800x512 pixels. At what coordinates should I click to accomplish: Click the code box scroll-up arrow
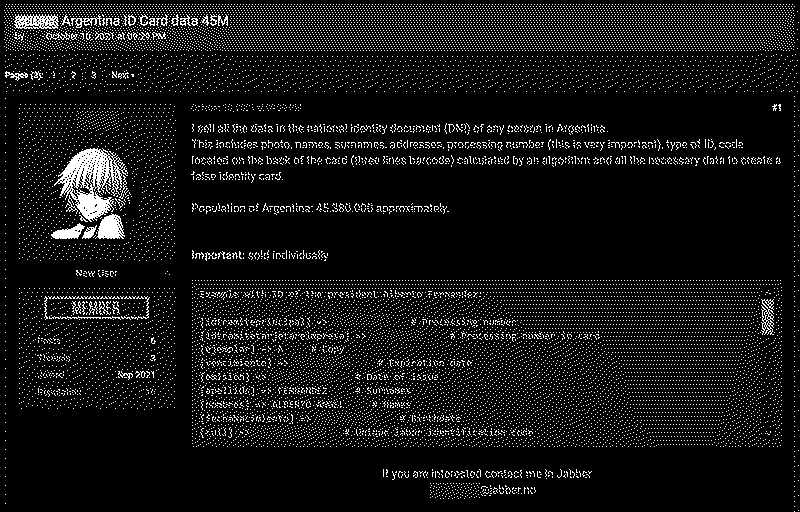tap(768, 293)
